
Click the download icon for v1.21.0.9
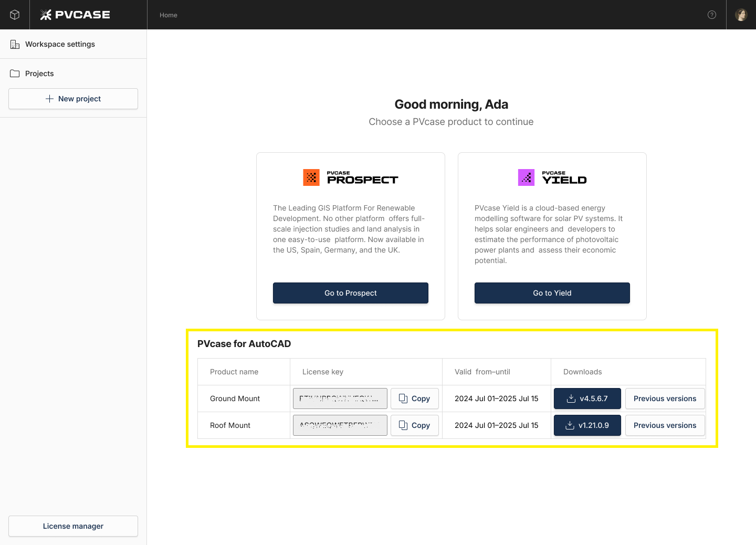click(x=570, y=425)
